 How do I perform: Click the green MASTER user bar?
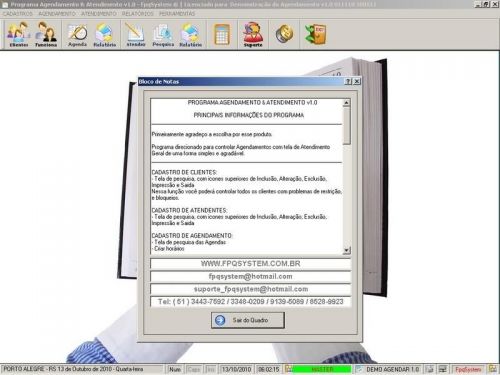click(x=322, y=369)
